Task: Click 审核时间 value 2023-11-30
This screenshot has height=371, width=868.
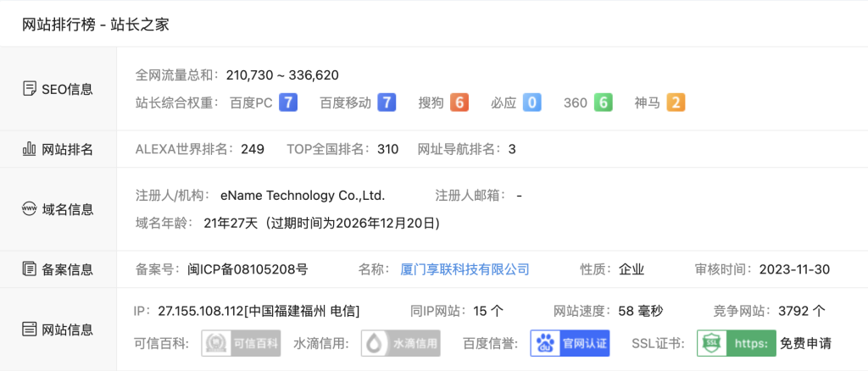Action: coord(794,270)
